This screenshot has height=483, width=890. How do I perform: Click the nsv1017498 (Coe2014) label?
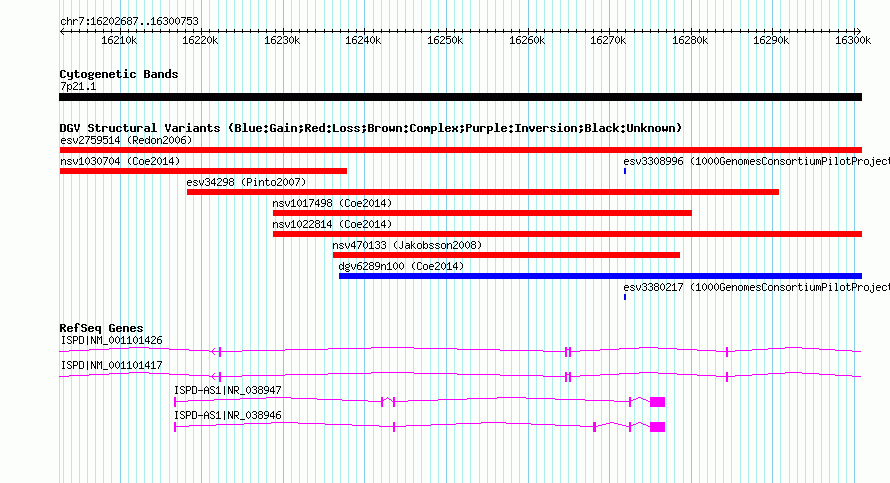pos(332,203)
